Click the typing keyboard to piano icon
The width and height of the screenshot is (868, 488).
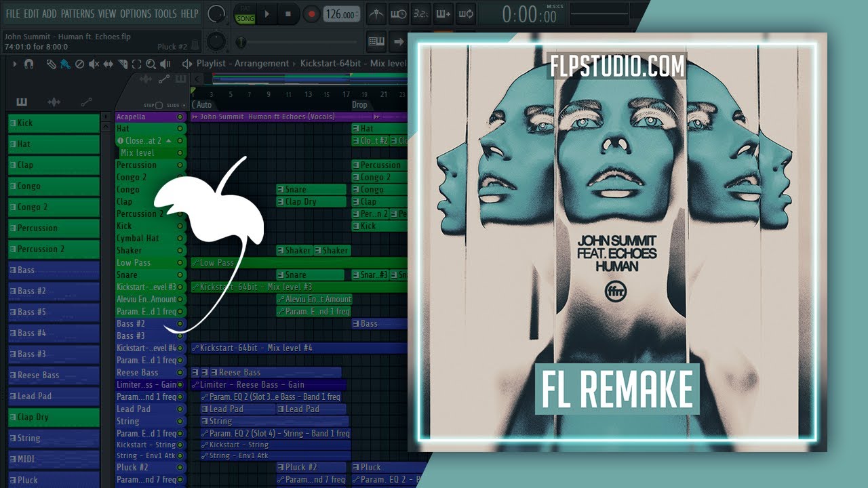pyautogui.click(x=377, y=42)
